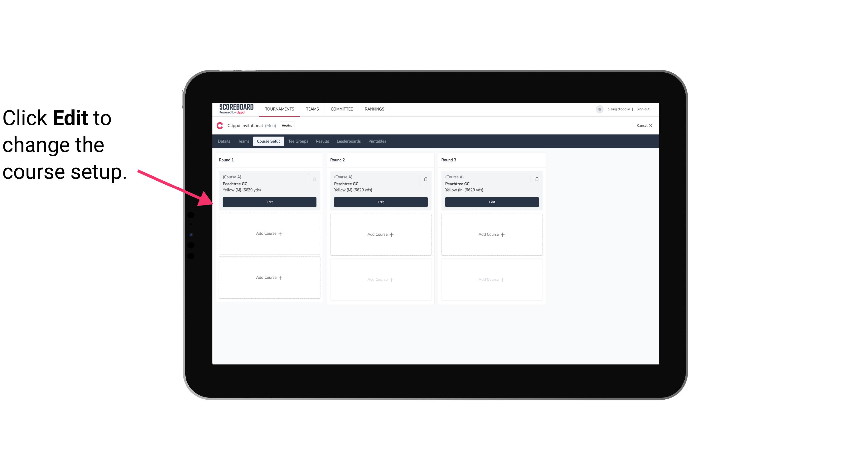
Task: Select the Tee Groups tab
Action: 298,141
